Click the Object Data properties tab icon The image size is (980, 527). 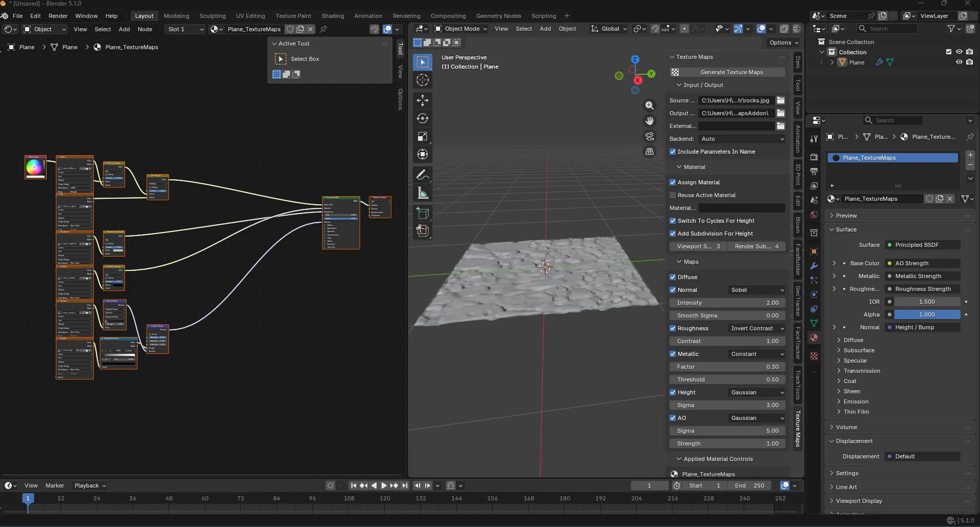(x=814, y=323)
